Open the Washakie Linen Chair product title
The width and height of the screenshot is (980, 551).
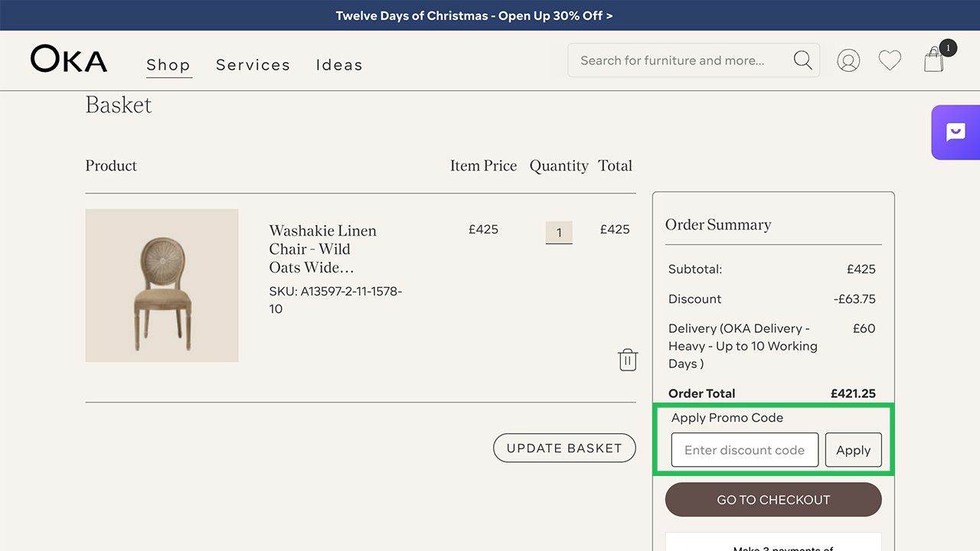point(322,249)
